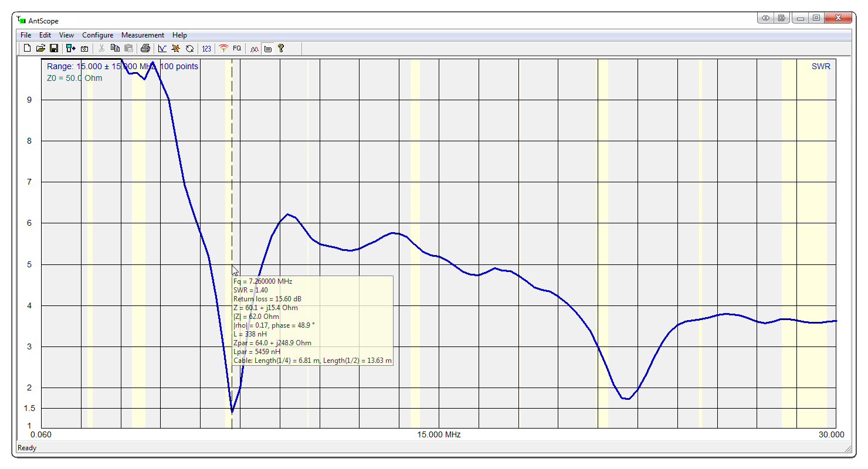Click the graph curve measurement icon
The image size is (868, 469).
tap(162, 49)
